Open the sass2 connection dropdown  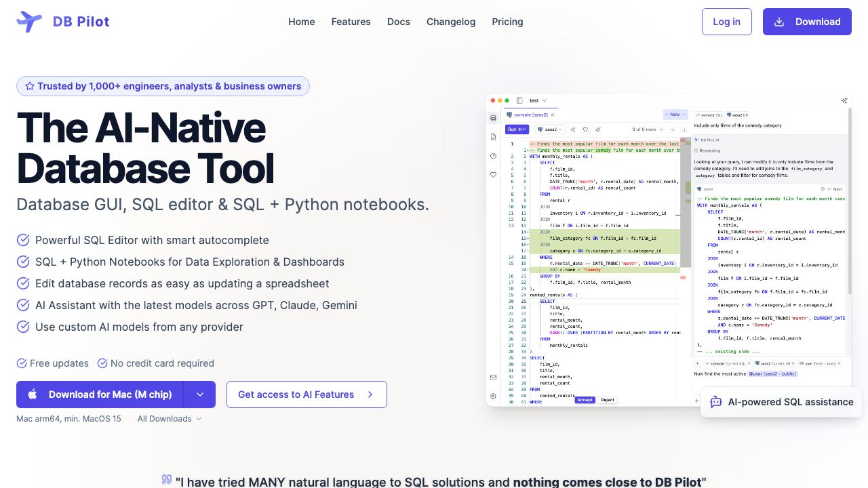[549, 129]
